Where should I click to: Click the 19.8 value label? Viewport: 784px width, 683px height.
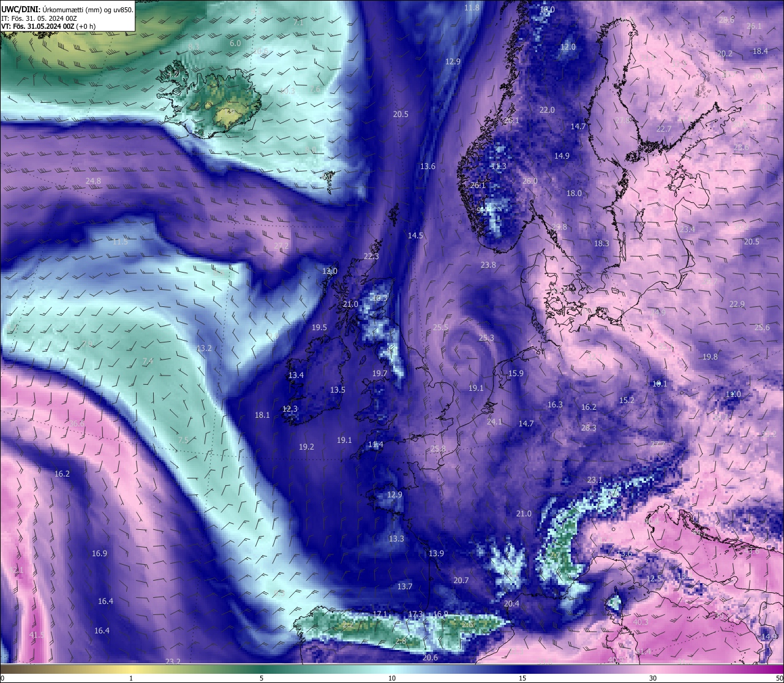click(x=710, y=357)
